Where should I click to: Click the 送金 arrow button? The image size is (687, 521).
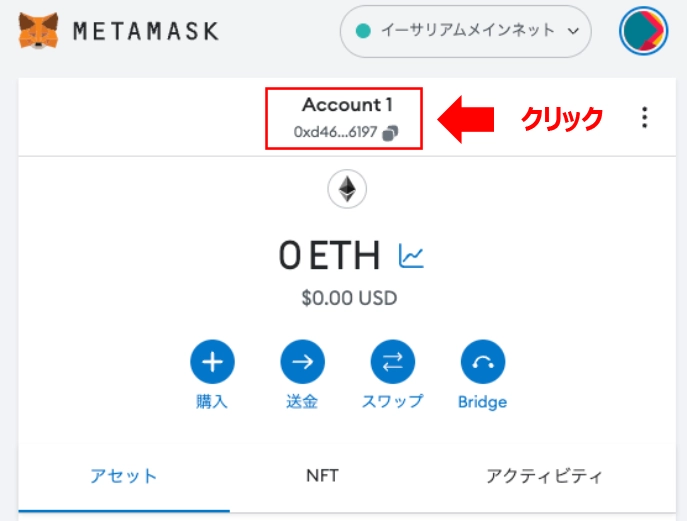pyautogui.click(x=303, y=362)
